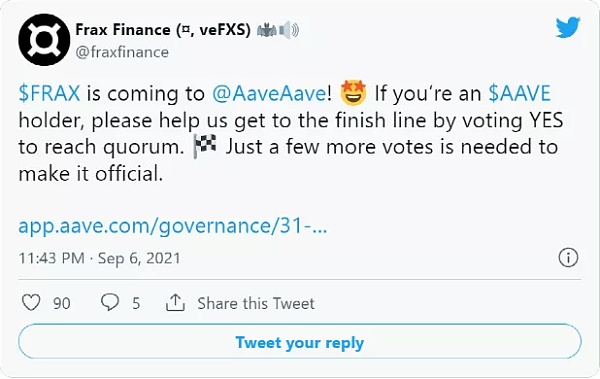Viewport: 600px width, 379px height.
Task: Open the app.aave.com governance link
Action: pos(173,226)
